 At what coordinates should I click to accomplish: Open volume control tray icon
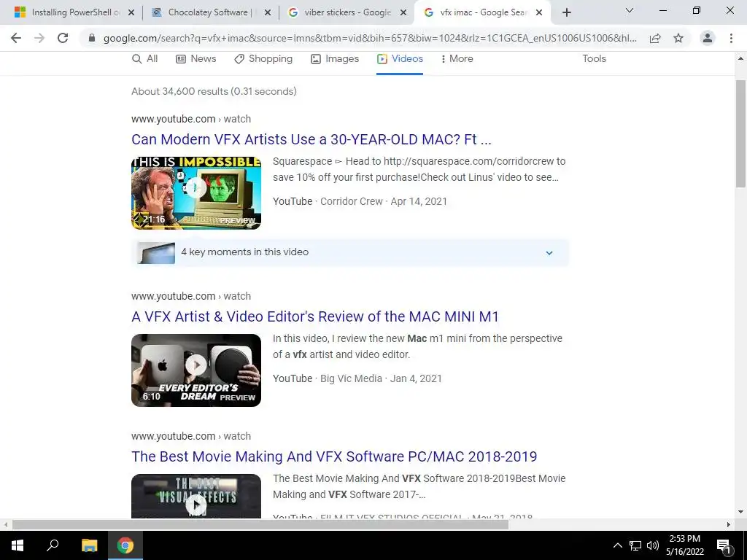point(653,545)
